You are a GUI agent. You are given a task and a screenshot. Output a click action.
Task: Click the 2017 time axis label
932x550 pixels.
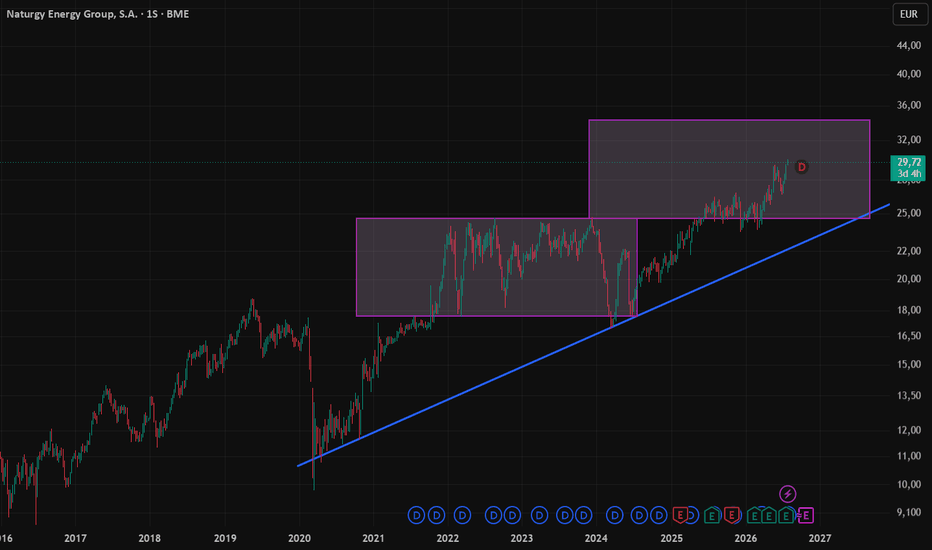pyautogui.click(x=75, y=538)
